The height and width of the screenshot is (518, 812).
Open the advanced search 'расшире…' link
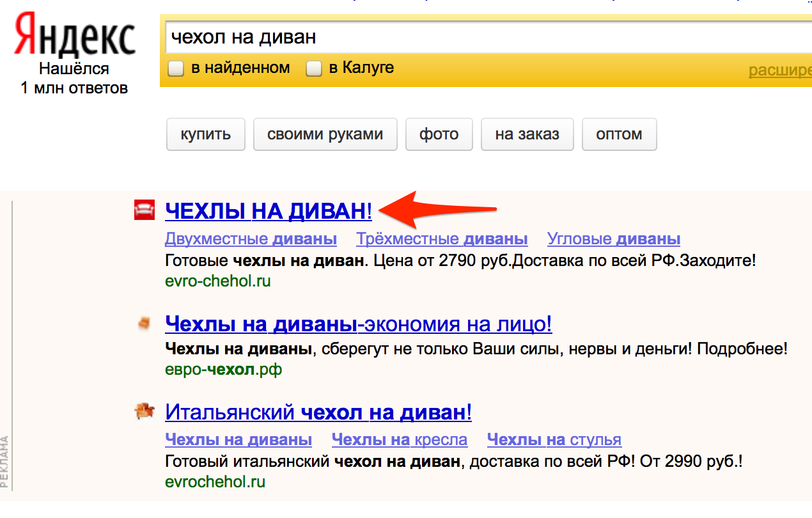(x=780, y=70)
